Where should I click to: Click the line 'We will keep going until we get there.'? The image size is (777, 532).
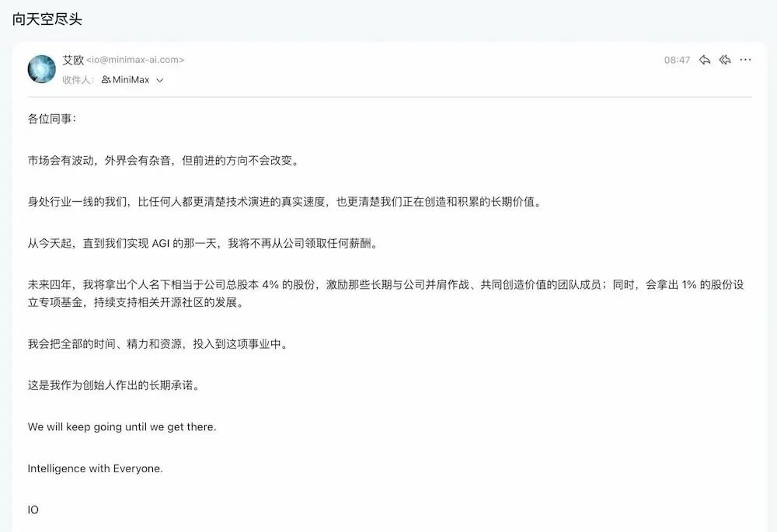(x=122, y=427)
